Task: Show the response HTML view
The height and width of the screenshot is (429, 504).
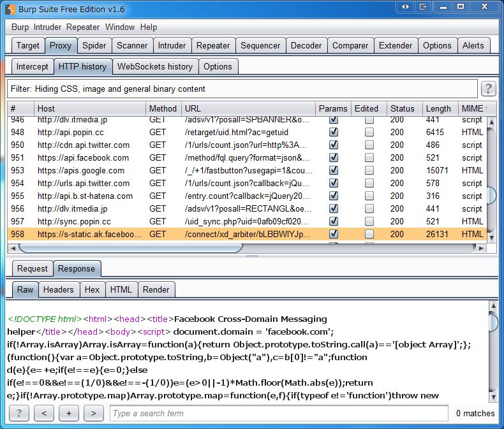Action: pos(121,289)
